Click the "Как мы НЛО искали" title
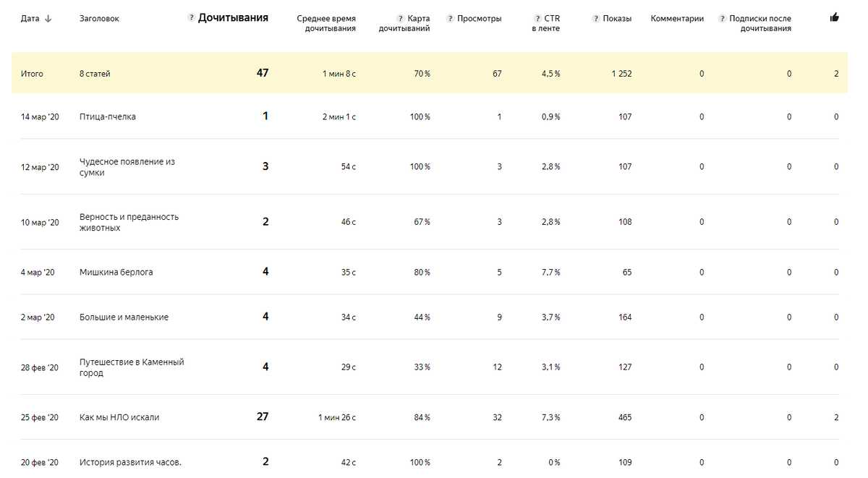The image size is (868, 478). (119, 417)
